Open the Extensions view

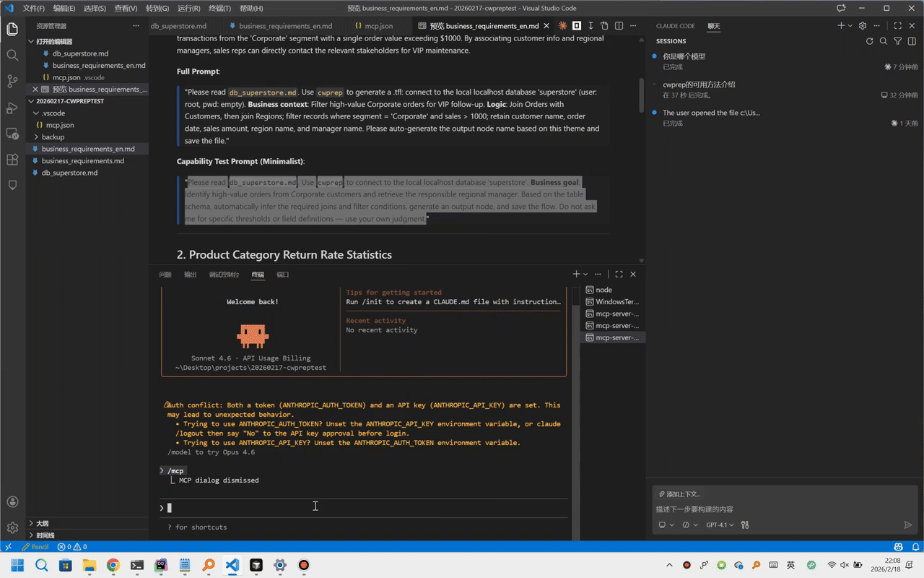pos(12,160)
